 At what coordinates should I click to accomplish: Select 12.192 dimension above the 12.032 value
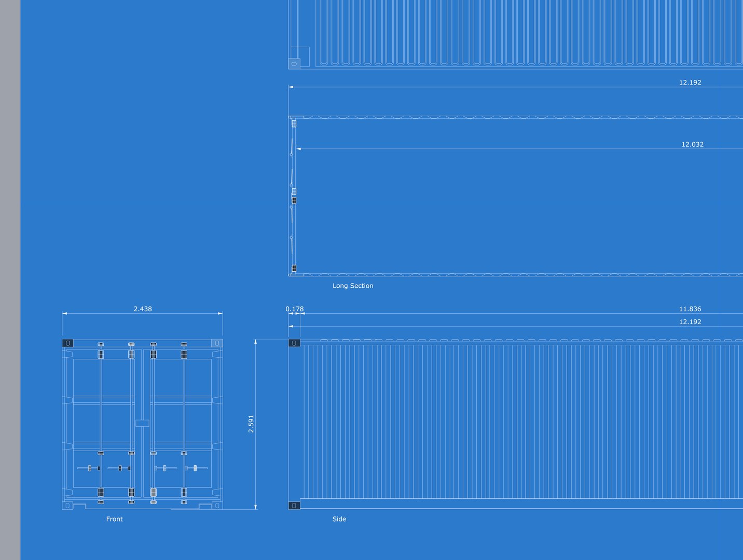690,82
